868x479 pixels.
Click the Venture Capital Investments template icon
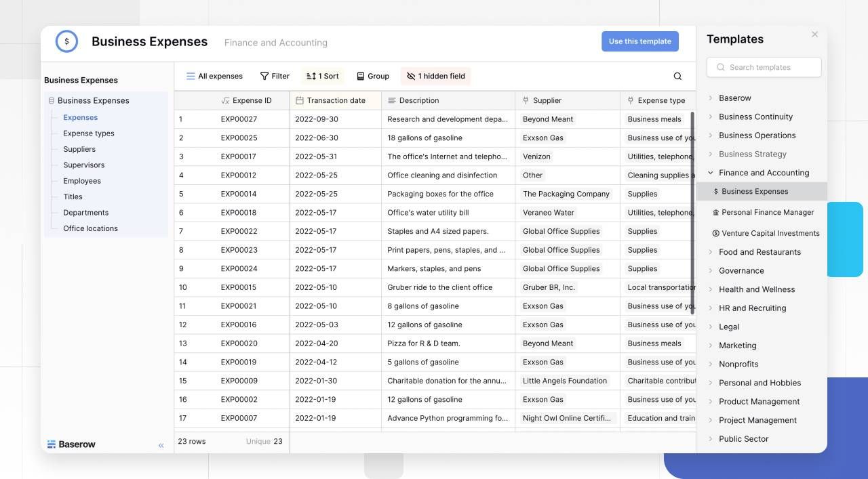tap(715, 234)
